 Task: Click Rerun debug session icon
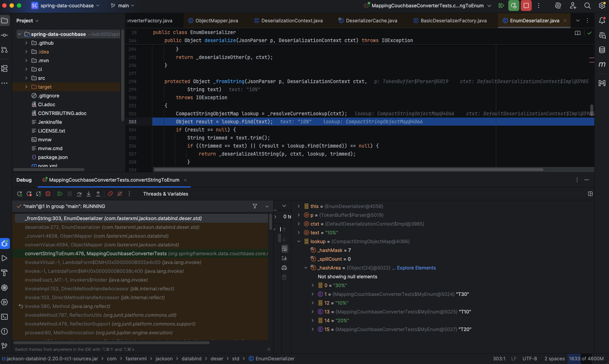click(x=20, y=194)
